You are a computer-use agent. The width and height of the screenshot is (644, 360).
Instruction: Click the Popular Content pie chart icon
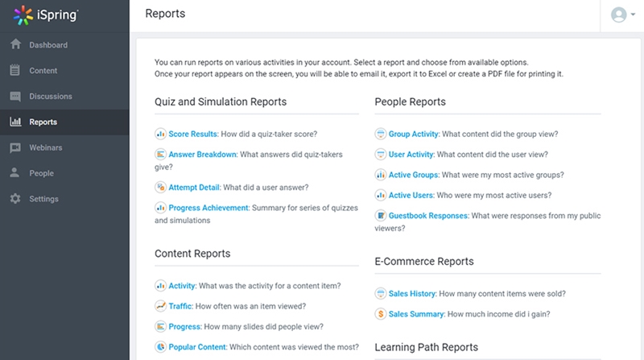click(x=160, y=347)
